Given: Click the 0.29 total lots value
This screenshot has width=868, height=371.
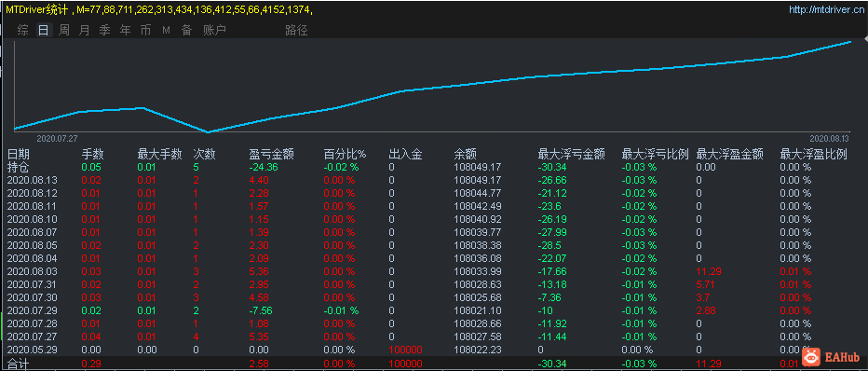Looking at the screenshot, I should coord(90,364).
